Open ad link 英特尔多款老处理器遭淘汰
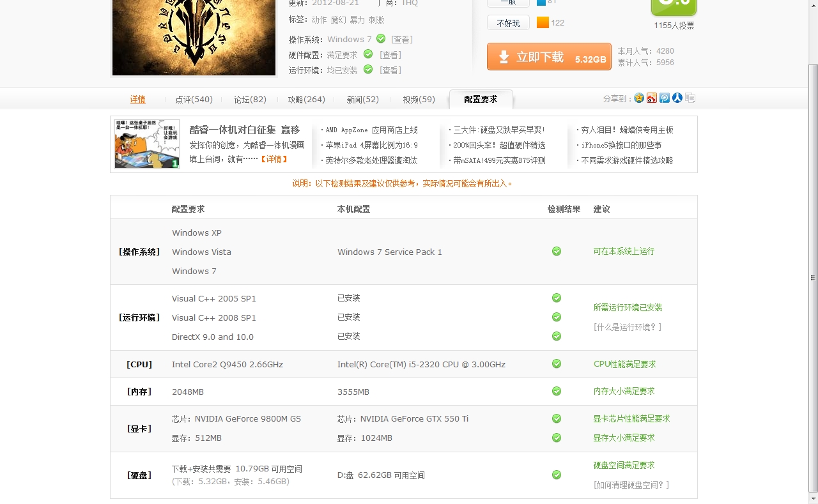The width and height of the screenshot is (818, 504). coord(371,161)
